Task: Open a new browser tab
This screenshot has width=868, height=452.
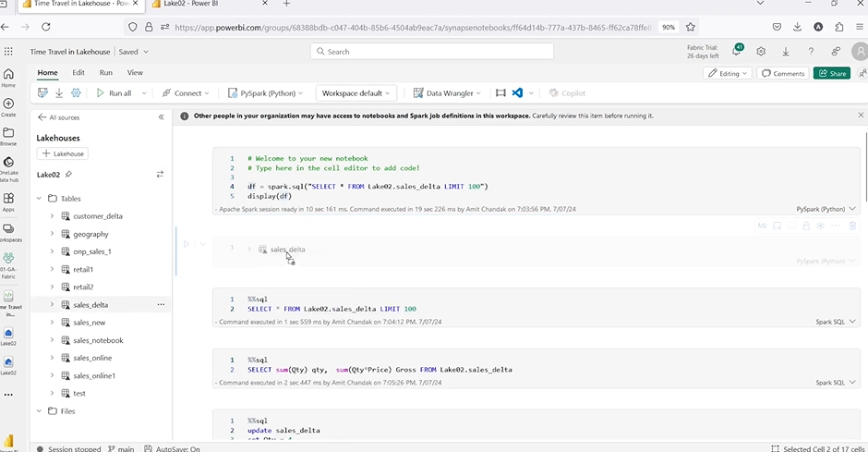Action: (x=286, y=4)
